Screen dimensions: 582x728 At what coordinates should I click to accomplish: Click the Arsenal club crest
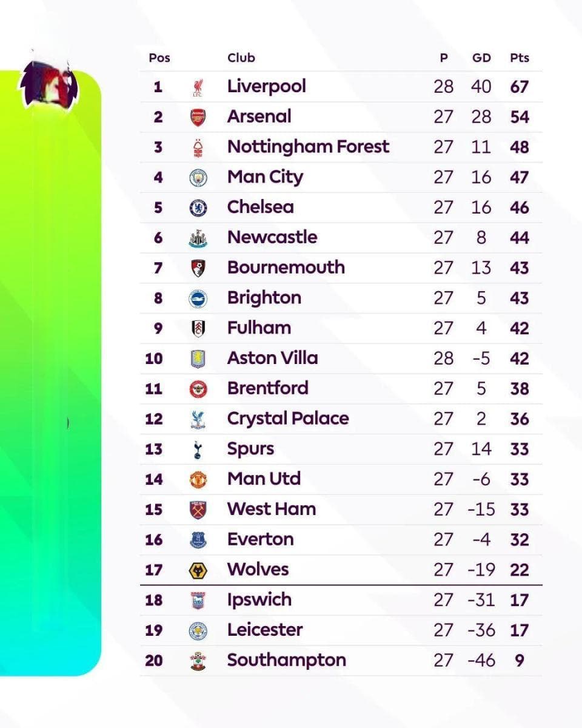(198, 117)
